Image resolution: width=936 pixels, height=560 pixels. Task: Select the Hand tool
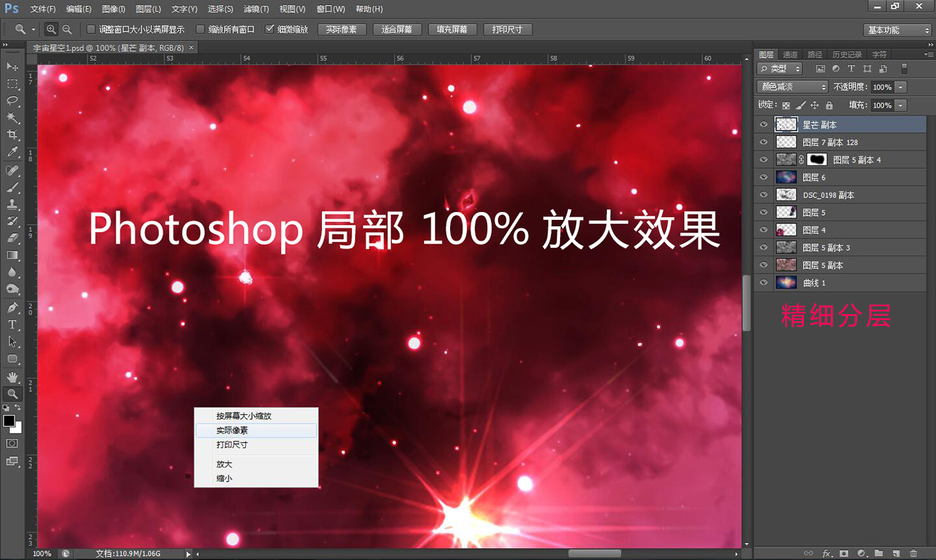click(13, 377)
